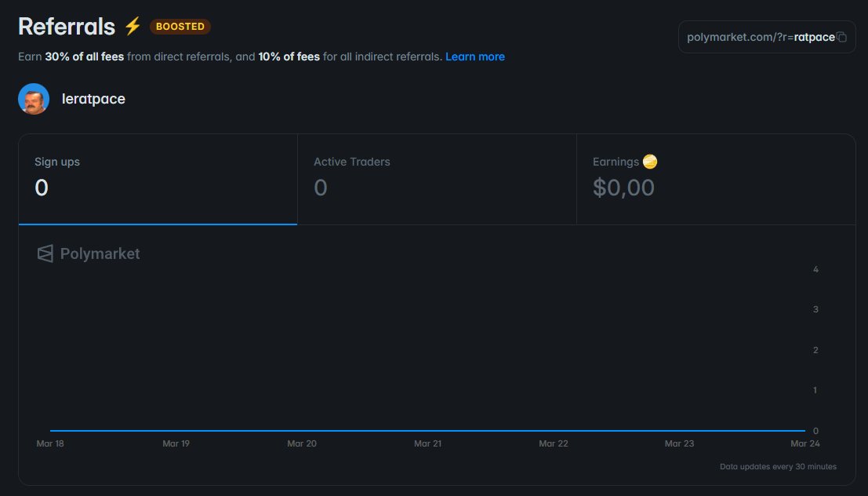
Task: Click the Mar 20 axis label
Action: [x=302, y=443]
